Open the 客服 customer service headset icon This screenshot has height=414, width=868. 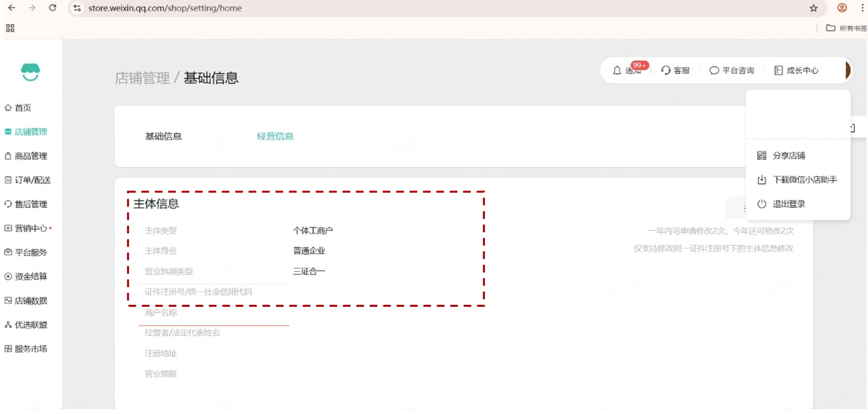point(666,71)
